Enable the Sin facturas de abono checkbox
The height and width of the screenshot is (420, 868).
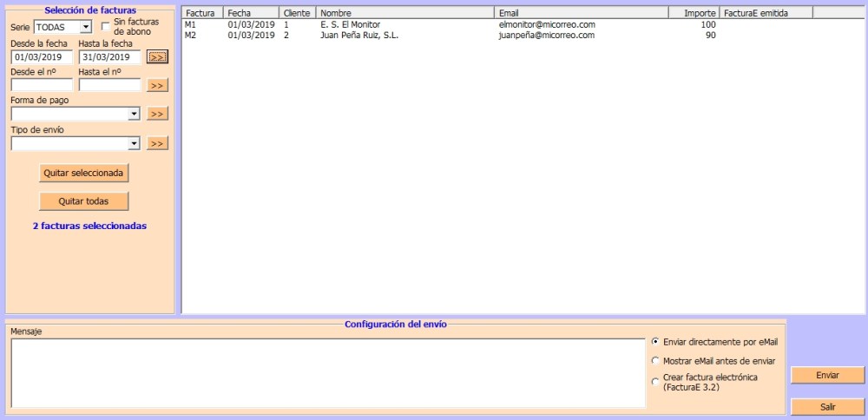pyautogui.click(x=106, y=27)
